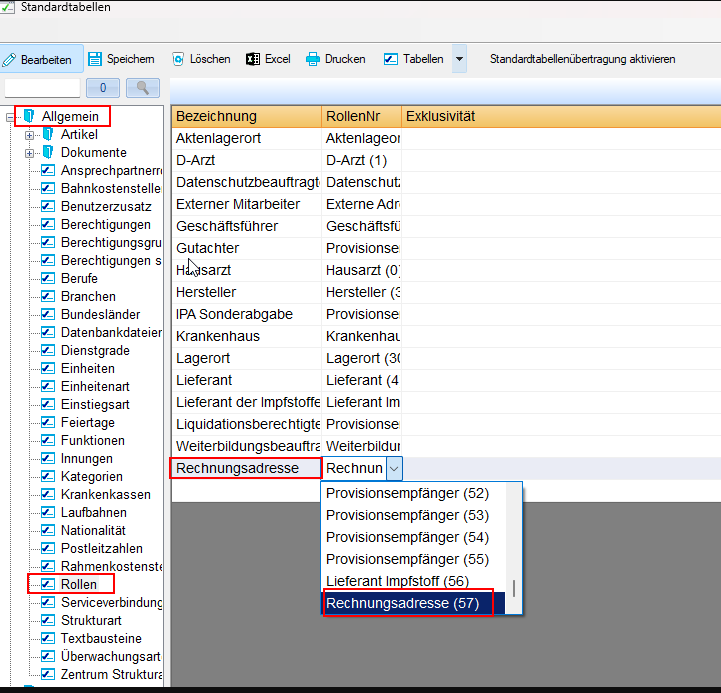Click the Dokumente book icon
Screen dimensions: 721x693
tap(48, 152)
